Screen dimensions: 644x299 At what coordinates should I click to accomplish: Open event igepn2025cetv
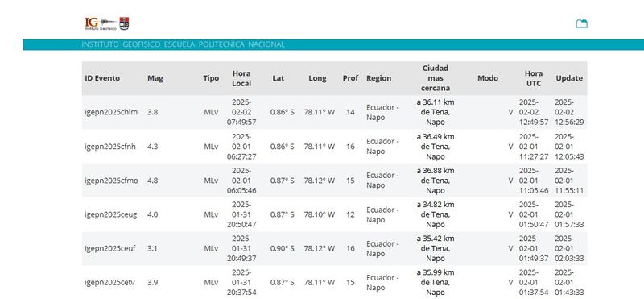[x=110, y=283]
